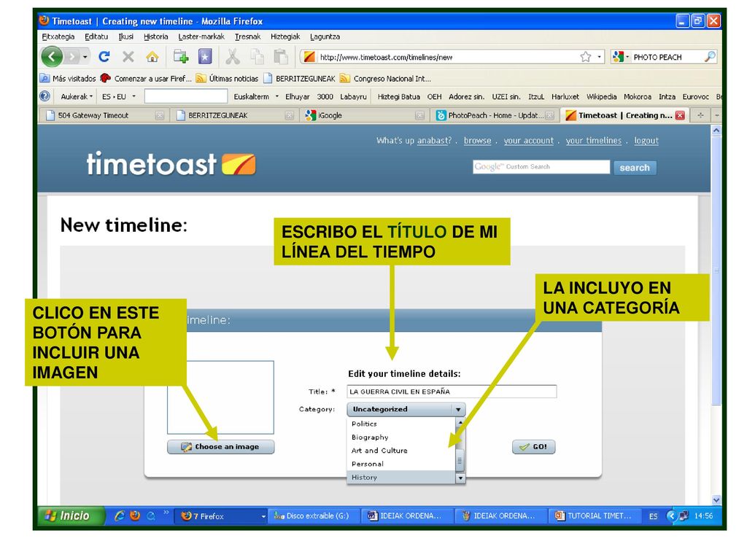Open the Category dropdown showing Uncategorized
The height and width of the screenshot is (560, 747).
[x=406, y=409]
